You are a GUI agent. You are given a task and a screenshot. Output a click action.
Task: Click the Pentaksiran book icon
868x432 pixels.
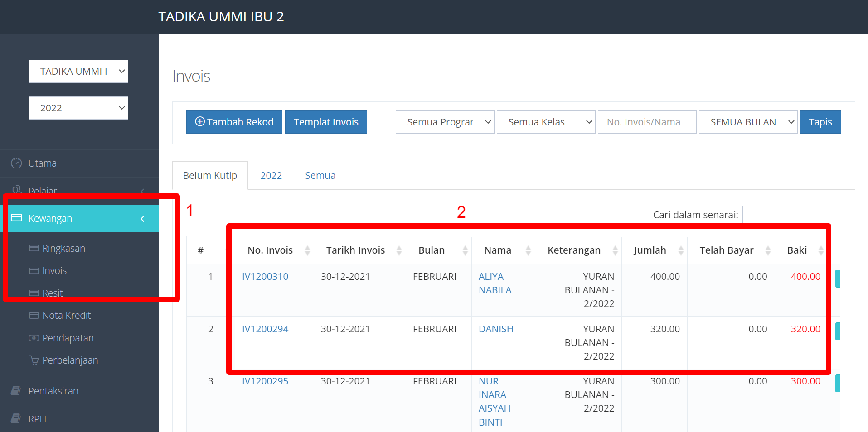coord(16,391)
